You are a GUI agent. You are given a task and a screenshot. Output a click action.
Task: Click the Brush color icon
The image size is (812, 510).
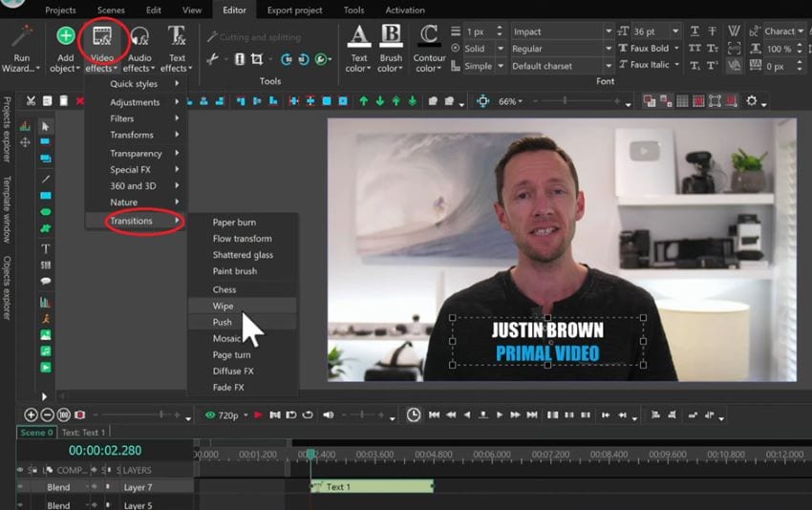391,36
